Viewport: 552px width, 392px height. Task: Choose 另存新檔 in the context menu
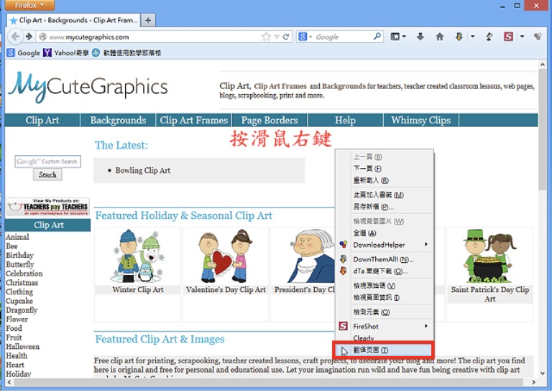pyautogui.click(x=384, y=207)
